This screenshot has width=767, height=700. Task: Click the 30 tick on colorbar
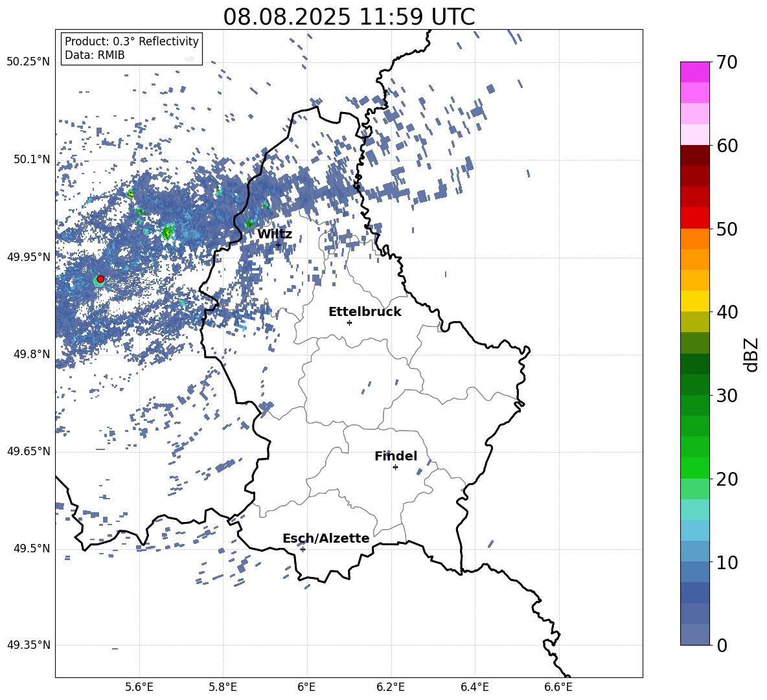[x=727, y=396]
